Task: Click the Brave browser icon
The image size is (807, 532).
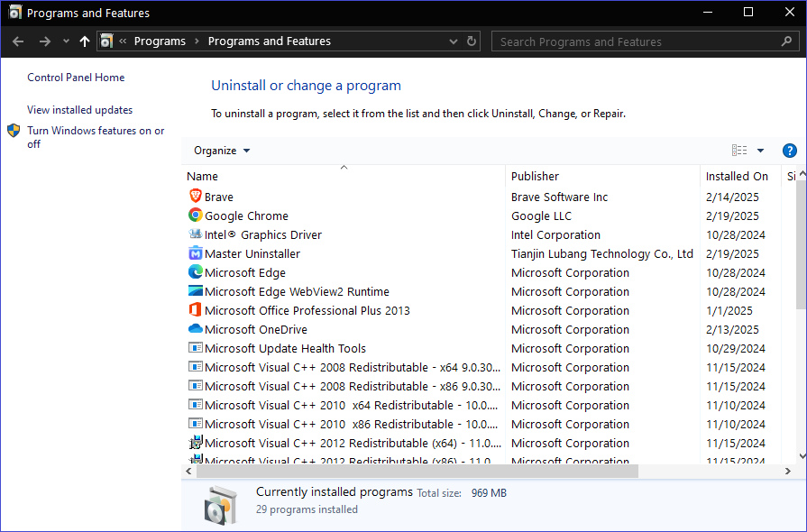Action: pos(195,196)
